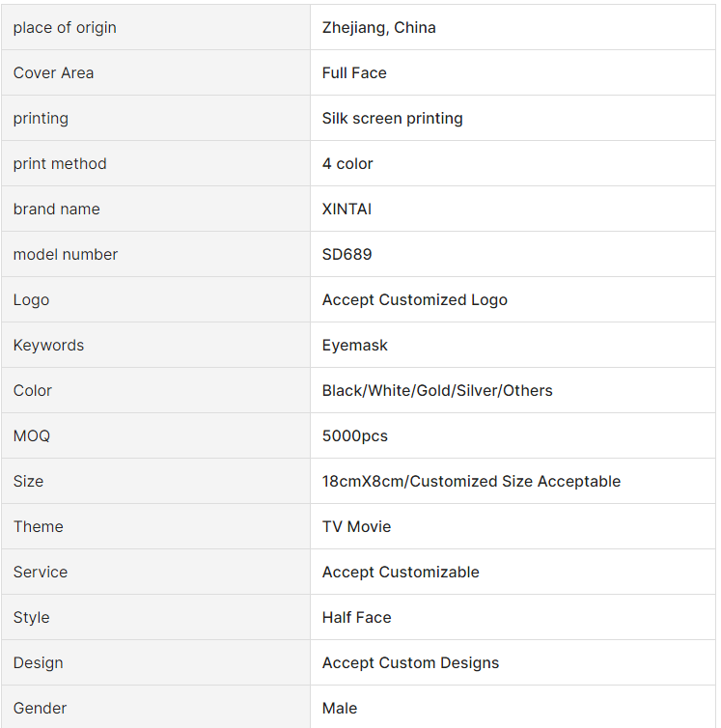The height and width of the screenshot is (728, 721).
Task: Select model number SD689
Action: (347, 255)
